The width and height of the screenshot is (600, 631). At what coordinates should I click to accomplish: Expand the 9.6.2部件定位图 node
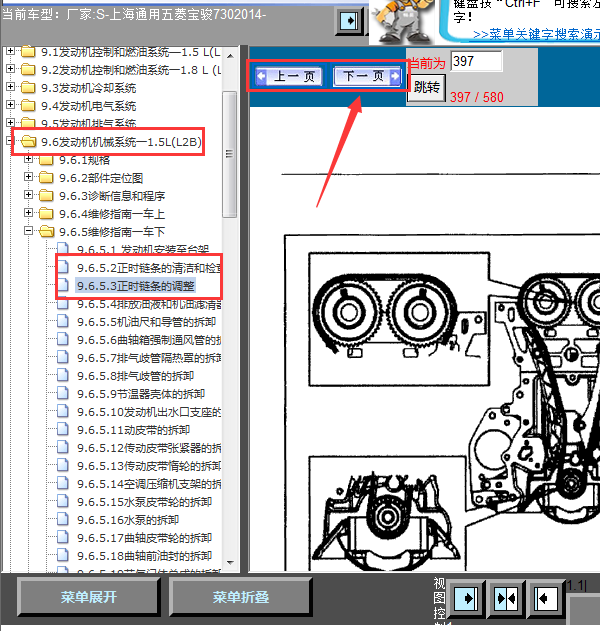[x=29, y=177]
